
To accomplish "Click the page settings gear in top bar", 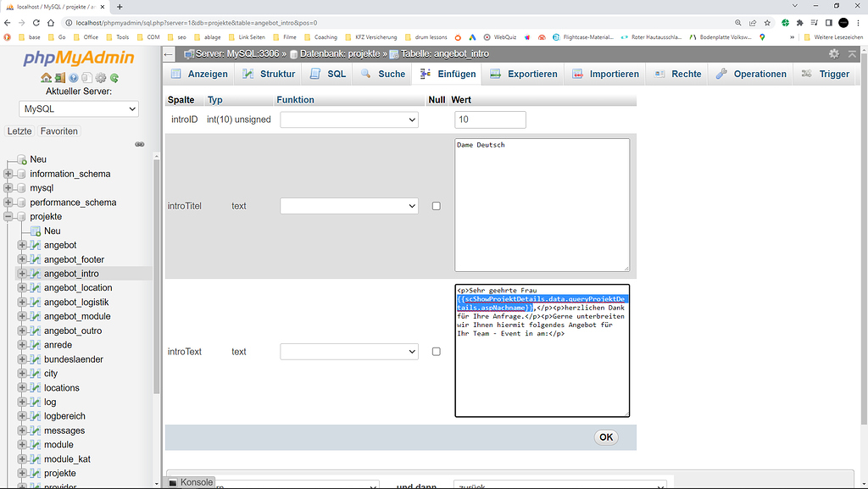I will (834, 53).
